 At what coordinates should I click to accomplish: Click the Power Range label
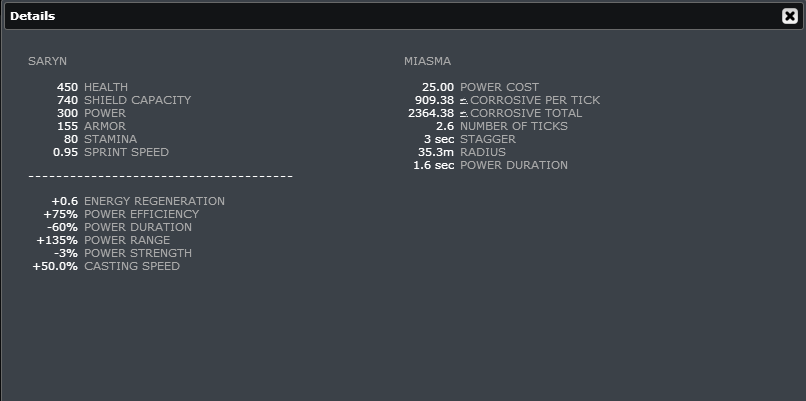(x=127, y=240)
